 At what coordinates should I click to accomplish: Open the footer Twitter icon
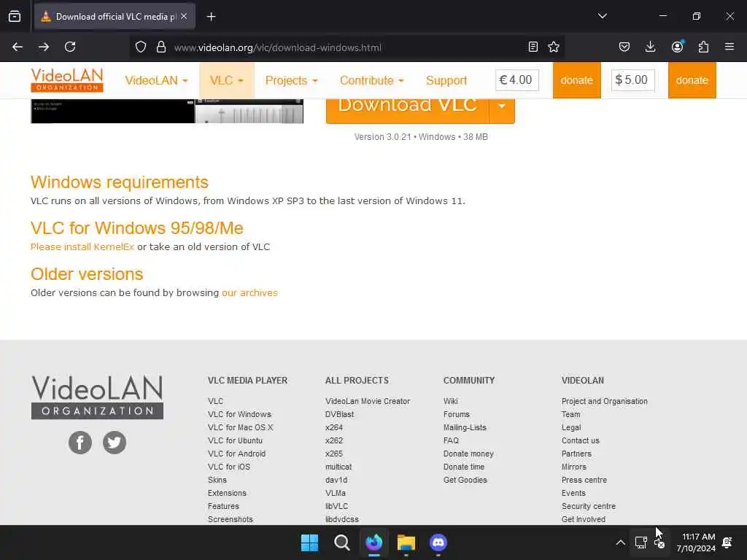click(115, 443)
